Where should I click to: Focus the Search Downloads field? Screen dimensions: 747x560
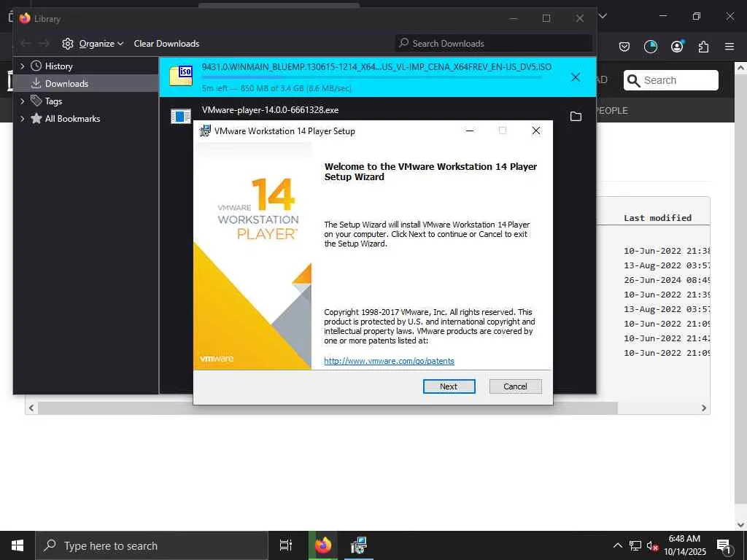tap(494, 43)
